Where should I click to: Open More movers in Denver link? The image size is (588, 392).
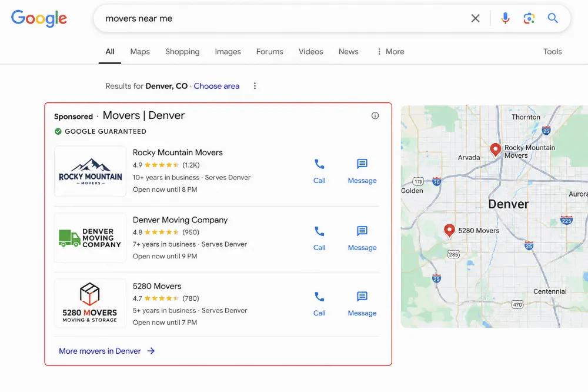(107, 351)
